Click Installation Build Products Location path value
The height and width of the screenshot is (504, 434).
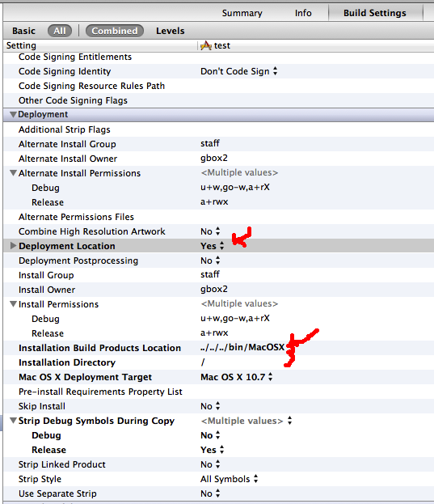point(242,348)
